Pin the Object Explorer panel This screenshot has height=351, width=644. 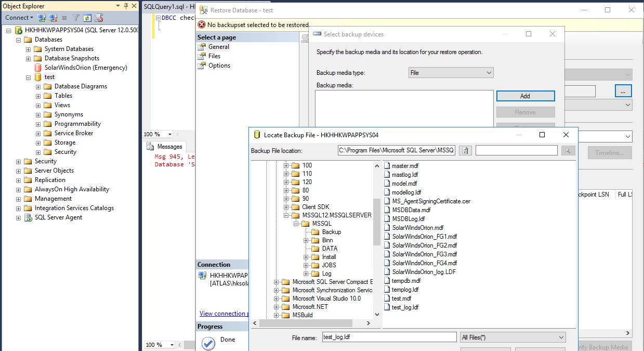[126, 6]
